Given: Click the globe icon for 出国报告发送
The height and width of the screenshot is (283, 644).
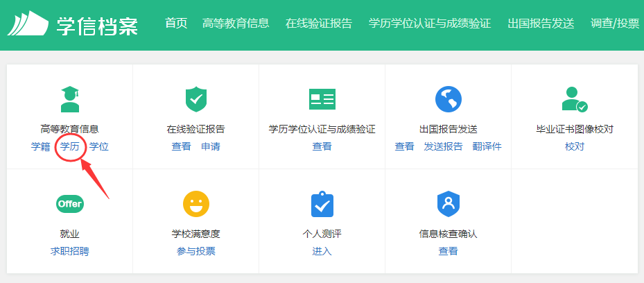Looking at the screenshot, I should [448, 99].
